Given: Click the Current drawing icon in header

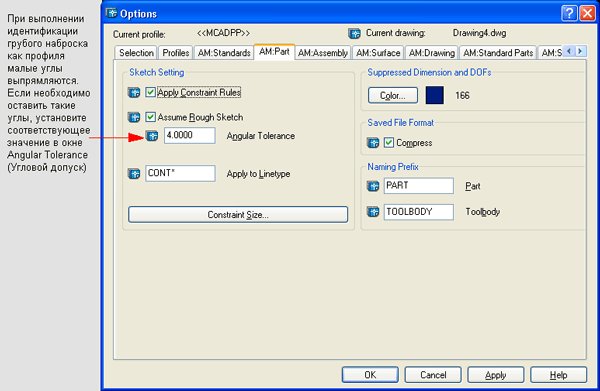Looking at the screenshot, I should pyautogui.click(x=354, y=34).
